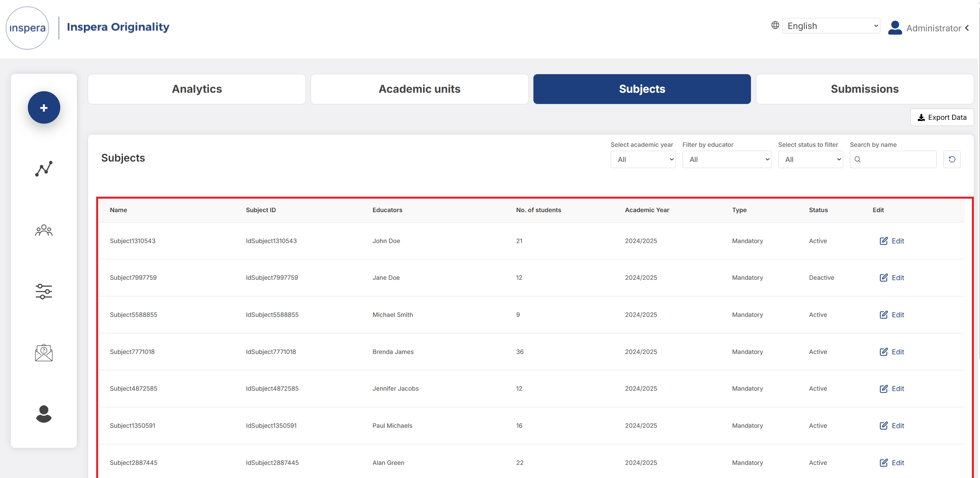Click the Type column header
This screenshot has height=478, width=980.
(x=739, y=210)
